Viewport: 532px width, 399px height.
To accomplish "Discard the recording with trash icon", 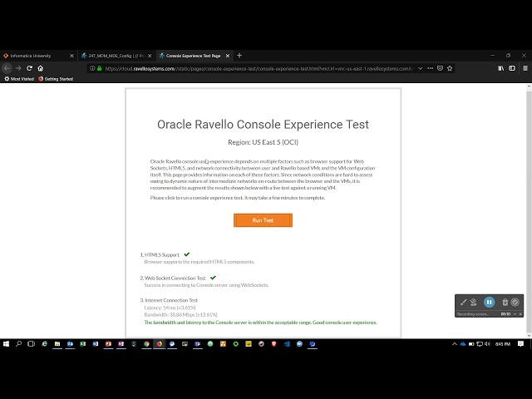I will 505,302.
